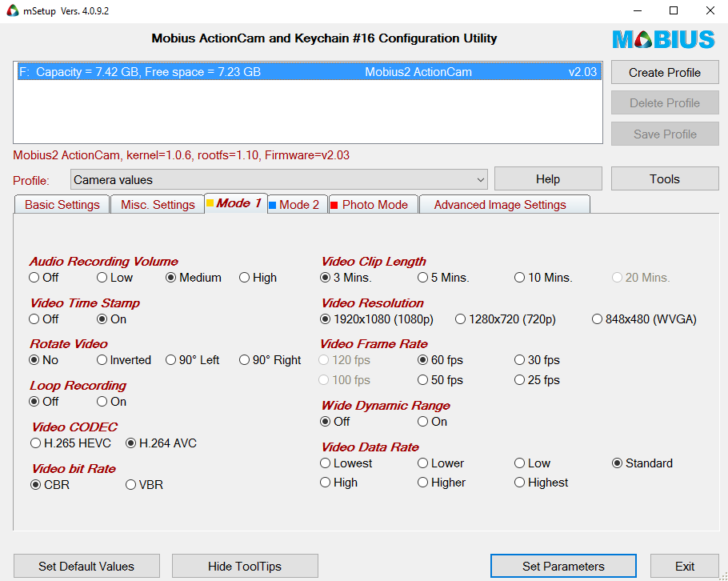Set Video Data Rate to Highest
The height and width of the screenshot is (581, 728).
[x=541, y=483]
